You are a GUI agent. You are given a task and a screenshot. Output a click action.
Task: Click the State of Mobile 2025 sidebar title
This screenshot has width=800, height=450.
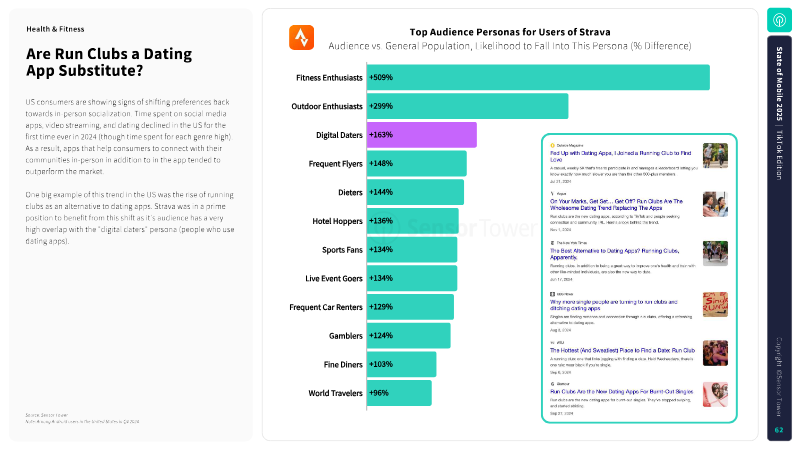[x=779, y=90]
